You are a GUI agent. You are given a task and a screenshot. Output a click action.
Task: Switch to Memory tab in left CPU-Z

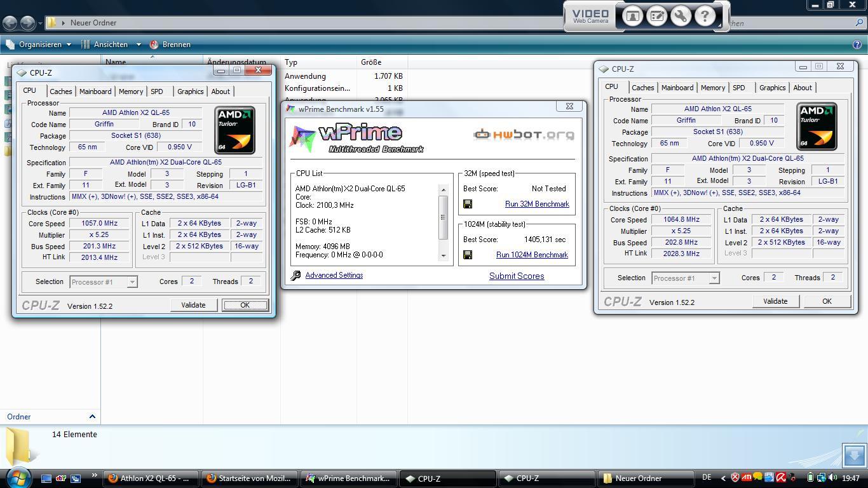click(x=131, y=91)
